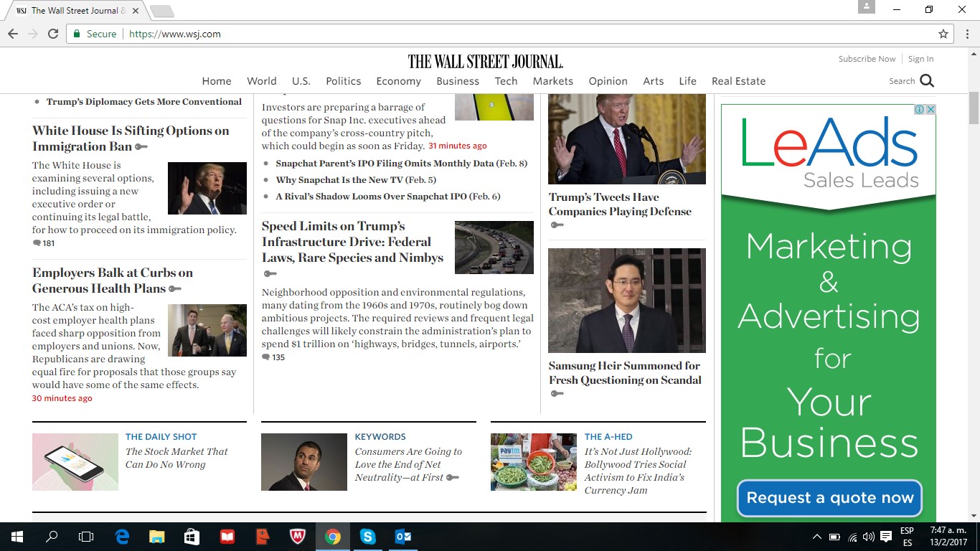The image size is (980, 551).
Task: Reload the page with the refresh icon
Action: [x=53, y=34]
